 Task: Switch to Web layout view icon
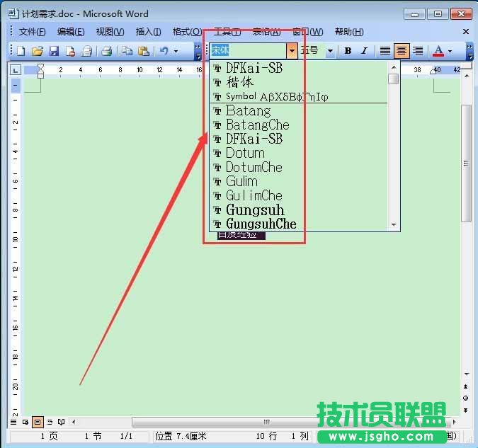tap(25, 422)
